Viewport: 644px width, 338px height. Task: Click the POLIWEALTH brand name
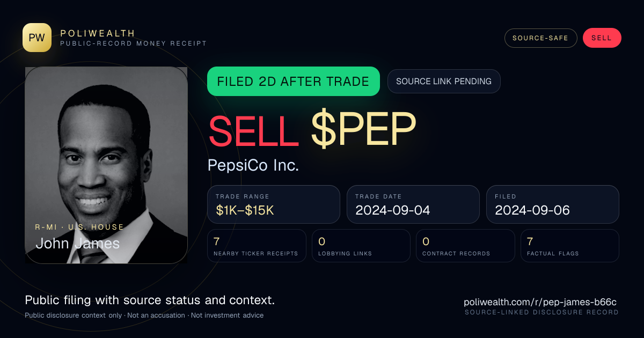click(x=98, y=33)
